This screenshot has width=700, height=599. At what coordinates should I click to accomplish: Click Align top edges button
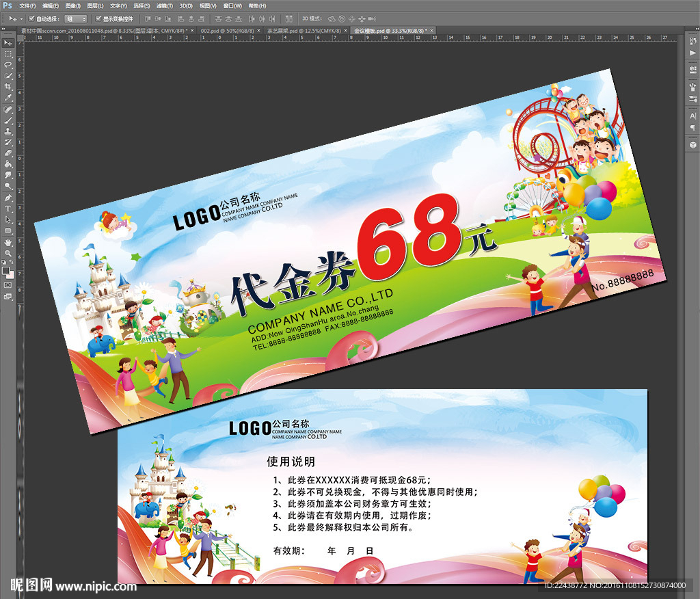click(148, 18)
